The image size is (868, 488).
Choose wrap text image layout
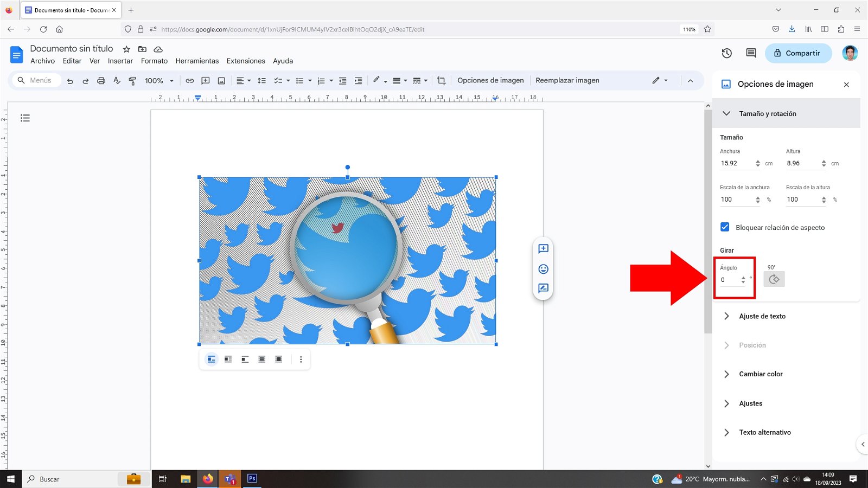(228, 359)
